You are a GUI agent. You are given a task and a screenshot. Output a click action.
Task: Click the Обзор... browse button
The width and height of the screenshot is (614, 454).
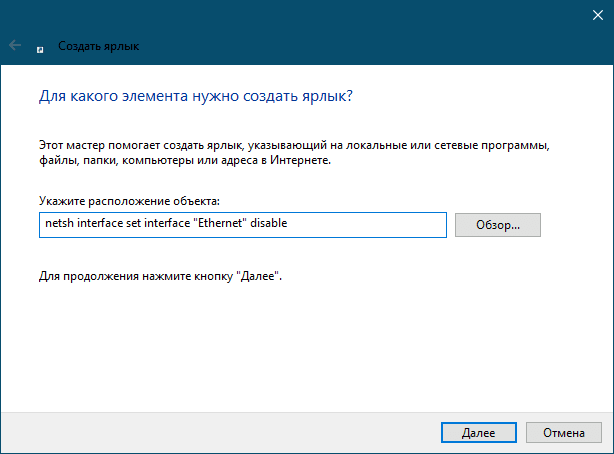(x=498, y=225)
